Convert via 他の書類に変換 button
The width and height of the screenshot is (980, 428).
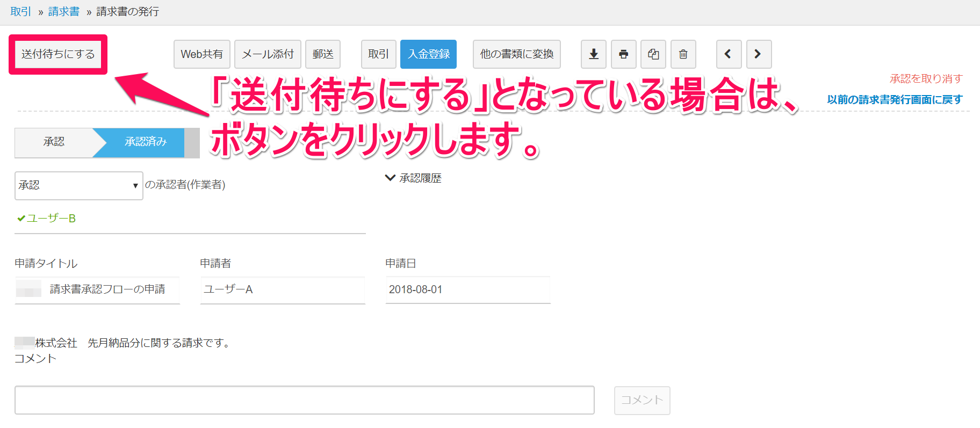click(x=517, y=54)
